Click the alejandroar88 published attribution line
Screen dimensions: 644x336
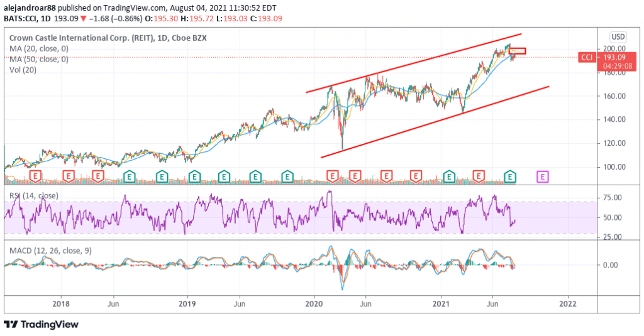[x=140, y=8]
